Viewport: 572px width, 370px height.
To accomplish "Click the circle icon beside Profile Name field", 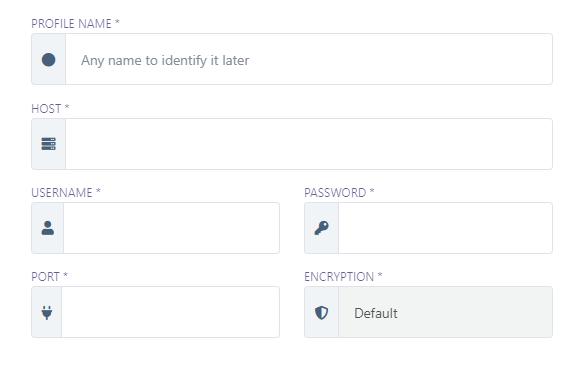I will pos(49,59).
